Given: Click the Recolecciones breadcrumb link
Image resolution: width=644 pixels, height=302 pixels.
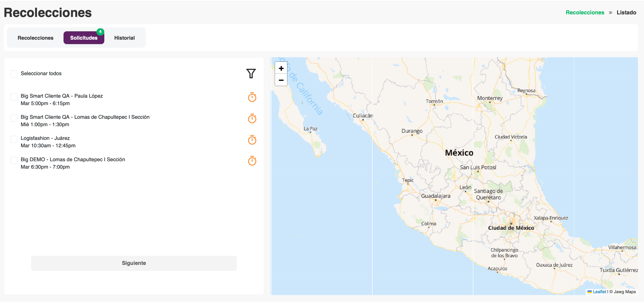Looking at the screenshot, I should click(585, 13).
